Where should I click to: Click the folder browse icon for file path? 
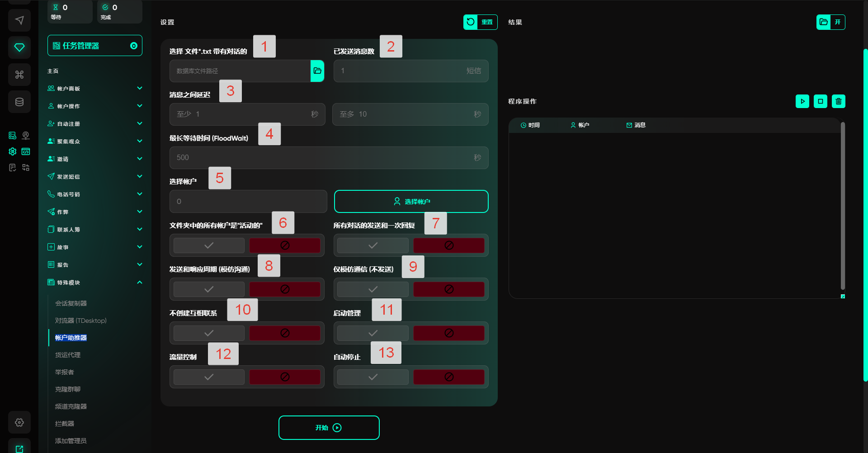(x=317, y=71)
